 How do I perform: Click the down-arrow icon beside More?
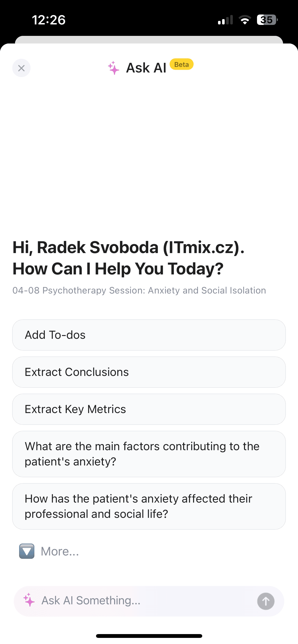coord(27,551)
